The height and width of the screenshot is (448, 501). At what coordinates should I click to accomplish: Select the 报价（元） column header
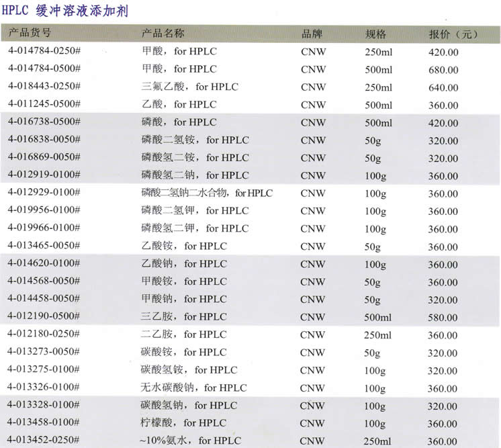tap(453, 34)
